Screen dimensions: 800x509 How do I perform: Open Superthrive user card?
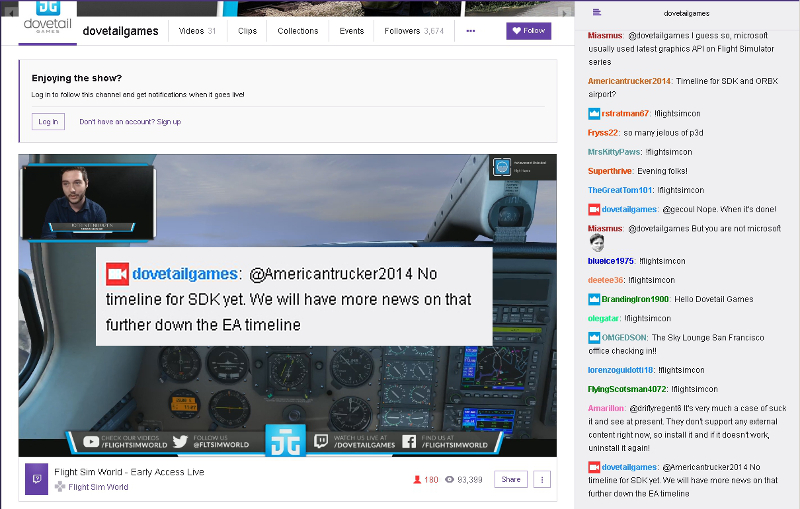610,171
